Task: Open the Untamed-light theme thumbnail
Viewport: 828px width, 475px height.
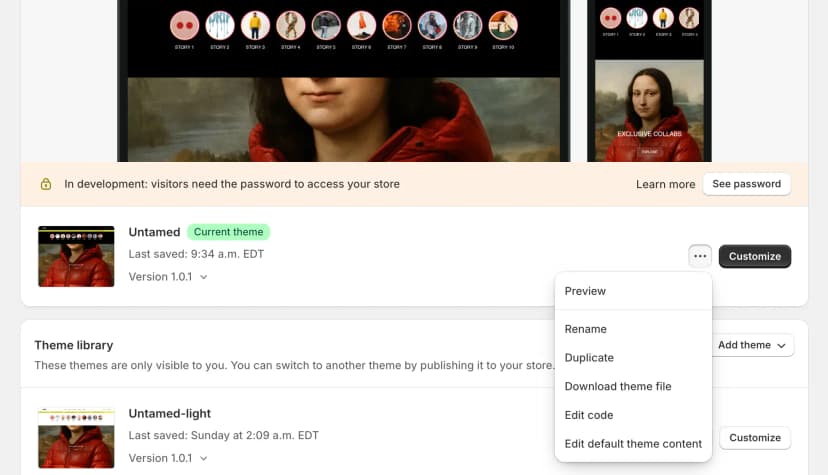Action: [x=76, y=438]
